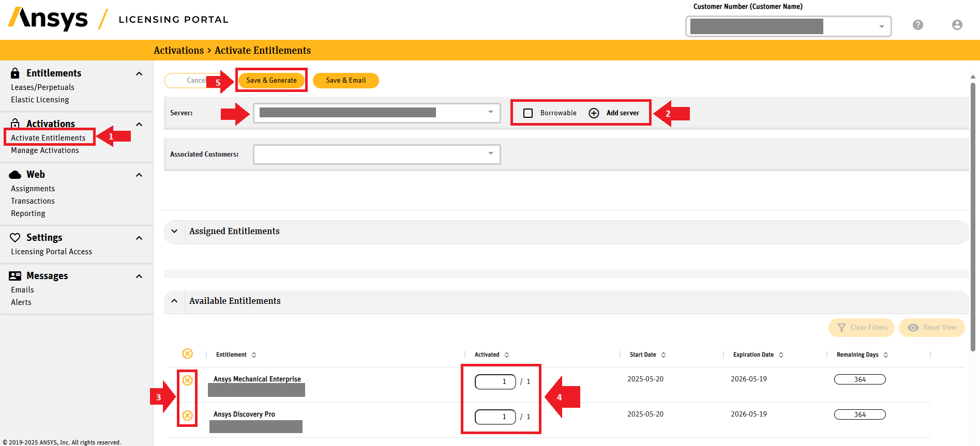Toggle selection for Ansys Discovery Pro row
The width and height of the screenshot is (980, 446).
(187, 416)
